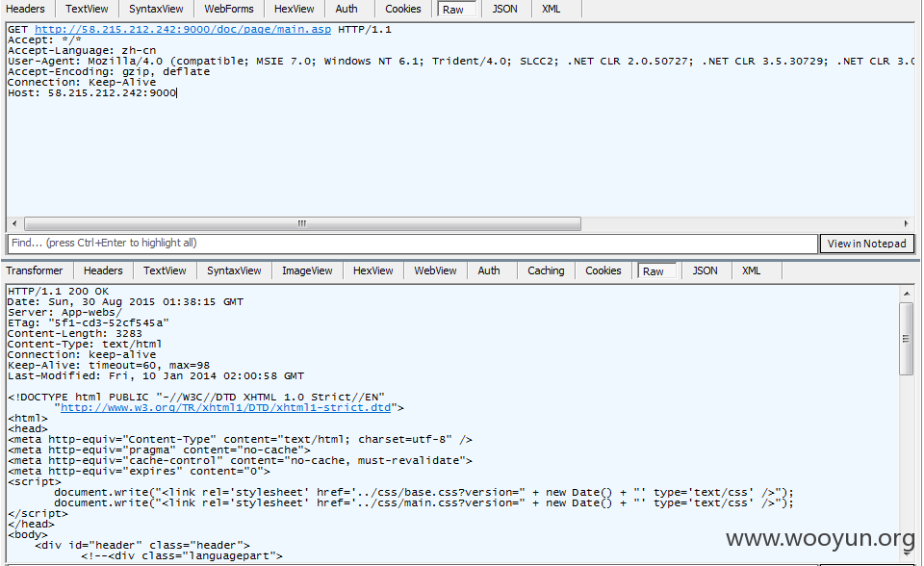Click the '<div id="header"' markup line
Viewport: 924px width, 566px height.
tap(142, 546)
